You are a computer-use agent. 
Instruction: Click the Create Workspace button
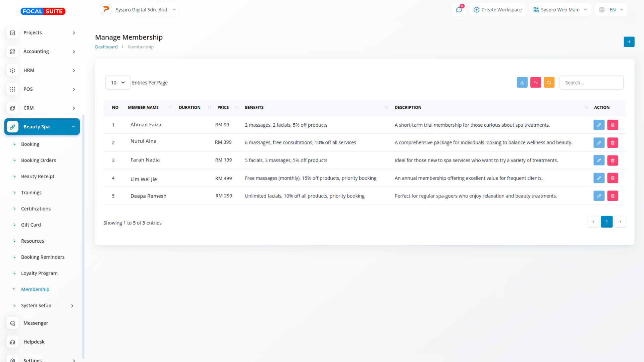(498, 10)
